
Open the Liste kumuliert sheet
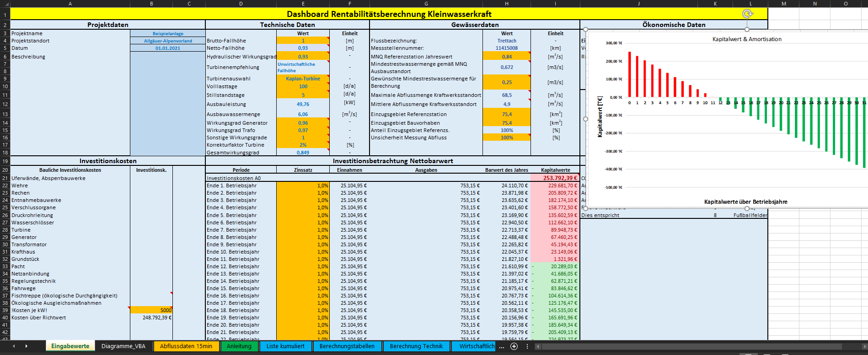tap(285, 346)
